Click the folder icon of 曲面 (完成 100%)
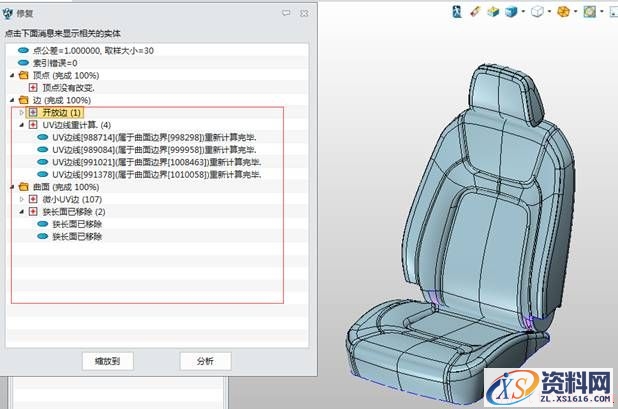 tap(24, 187)
